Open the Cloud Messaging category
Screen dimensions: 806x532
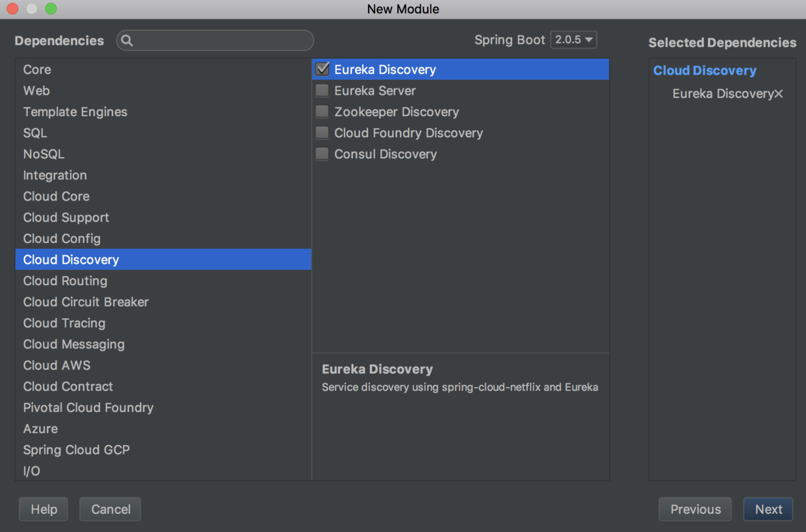163,344
